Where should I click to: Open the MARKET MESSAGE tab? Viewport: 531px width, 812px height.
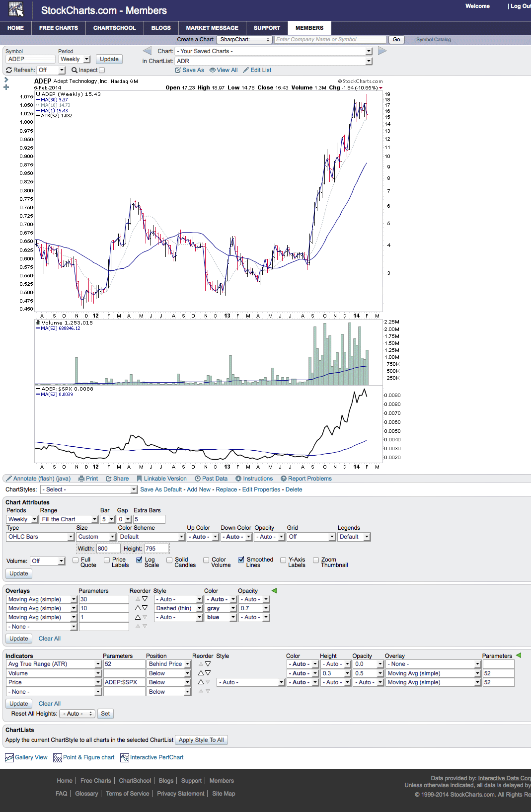pyautogui.click(x=212, y=28)
